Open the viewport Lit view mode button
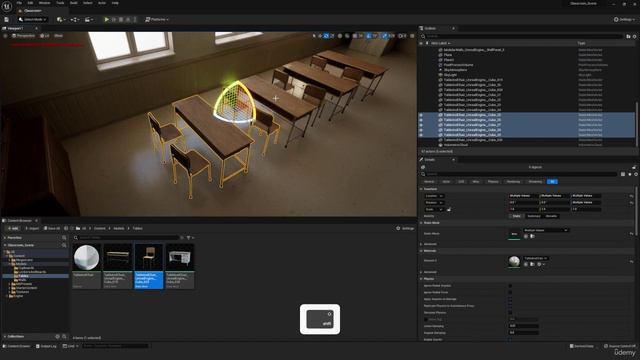Image resolution: width=640 pixels, height=360 pixels. point(45,36)
